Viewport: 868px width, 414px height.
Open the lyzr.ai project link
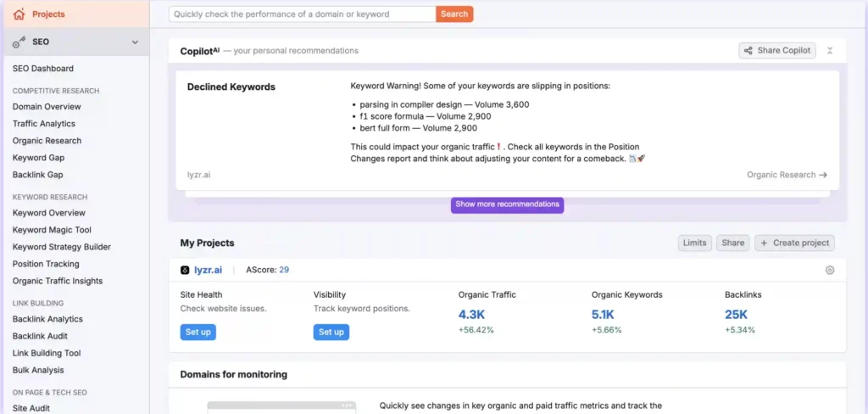pyautogui.click(x=209, y=270)
